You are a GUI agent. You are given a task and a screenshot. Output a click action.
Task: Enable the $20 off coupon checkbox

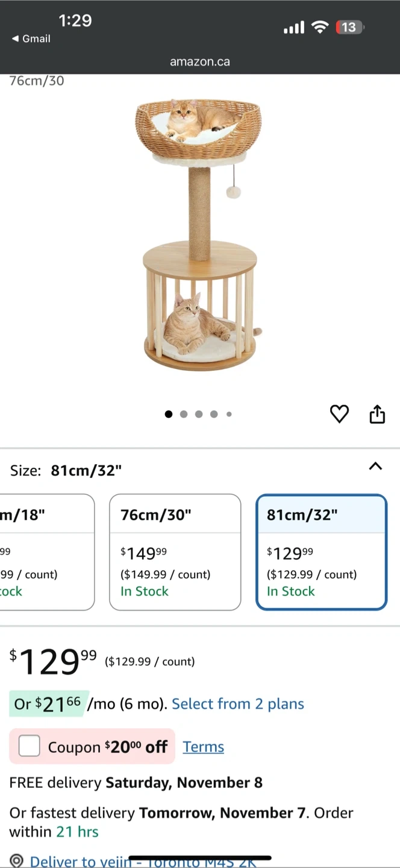tap(29, 746)
